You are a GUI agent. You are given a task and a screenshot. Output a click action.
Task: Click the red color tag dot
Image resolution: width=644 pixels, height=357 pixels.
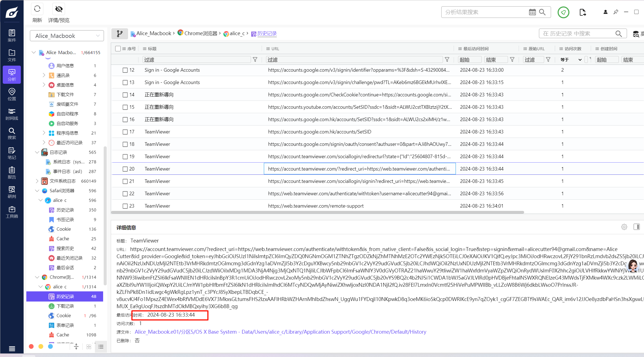pyautogui.click(x=31, y=346)
